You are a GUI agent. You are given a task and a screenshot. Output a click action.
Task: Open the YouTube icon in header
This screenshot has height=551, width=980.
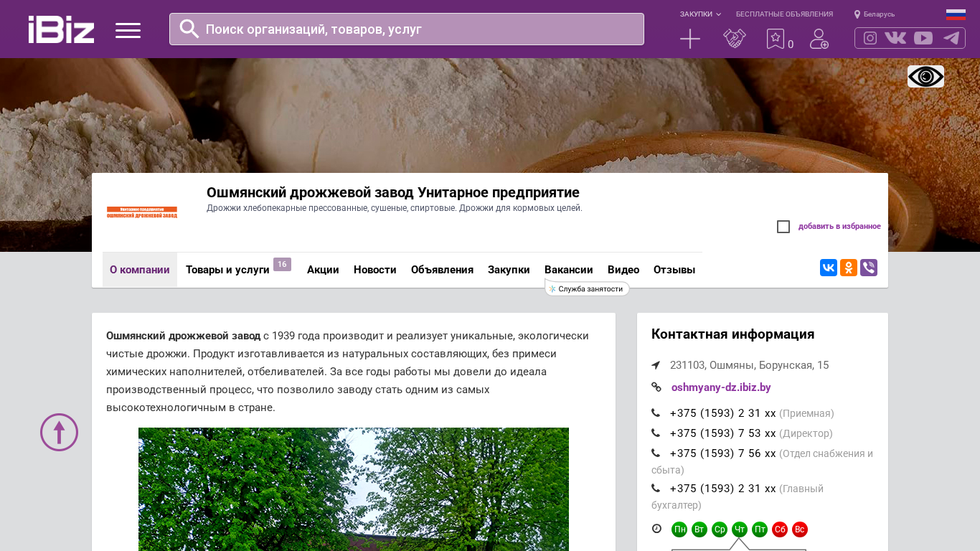click(x=923, y=38)
